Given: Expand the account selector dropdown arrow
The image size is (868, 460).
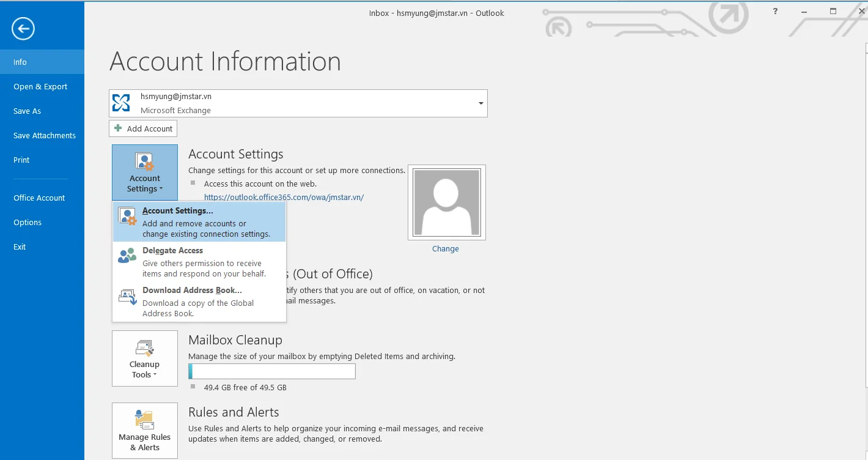Looking at the screenshot, I should 480,103.
